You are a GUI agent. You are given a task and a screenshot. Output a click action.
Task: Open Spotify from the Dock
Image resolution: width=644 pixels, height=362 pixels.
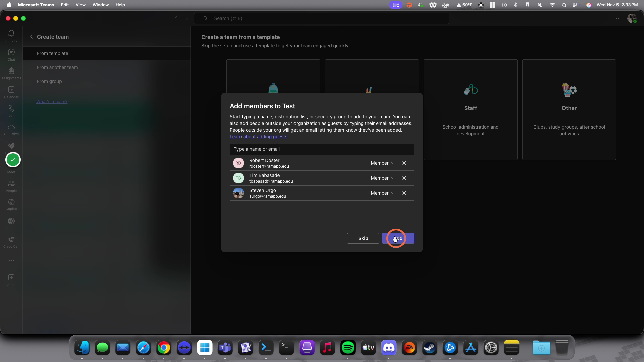point(348,348)
